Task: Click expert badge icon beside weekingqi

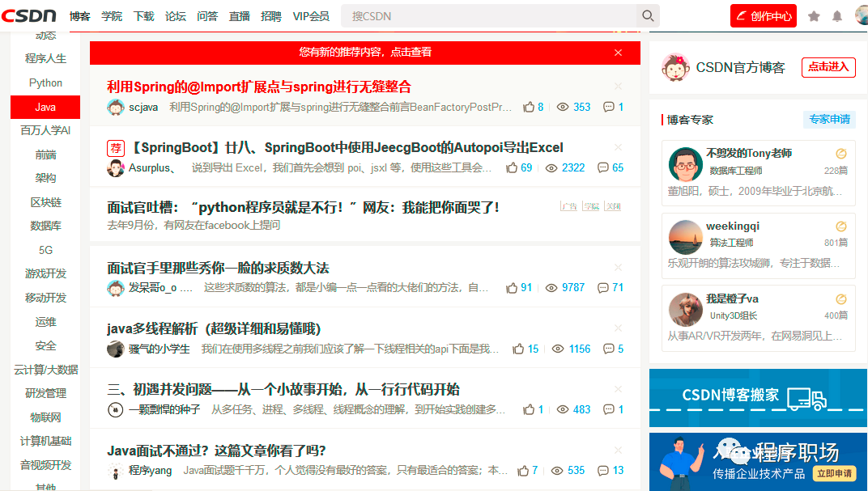Action: pos(840,226)
